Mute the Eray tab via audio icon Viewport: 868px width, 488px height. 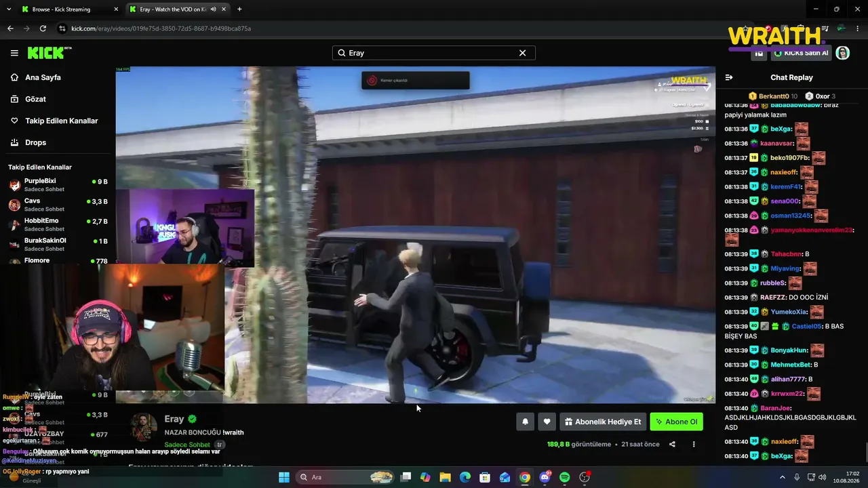coord(213,9)
